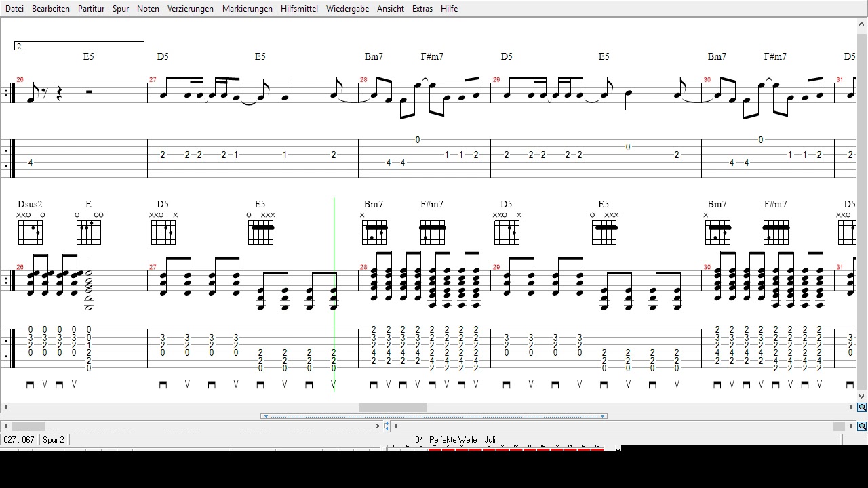Open the Hilfe menu
Screen dimensions: 868x488
coord(449,9)
